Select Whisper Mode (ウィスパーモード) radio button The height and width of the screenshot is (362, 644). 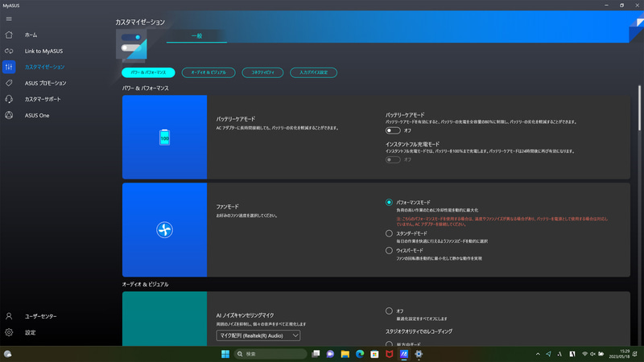[x=389, y=250]
